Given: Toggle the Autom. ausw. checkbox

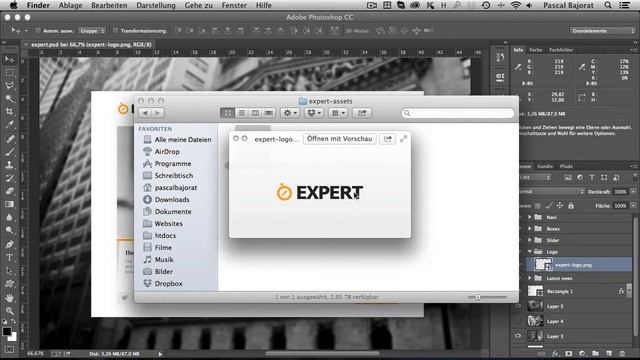Looking at the screenshot, I should point(38,31).
